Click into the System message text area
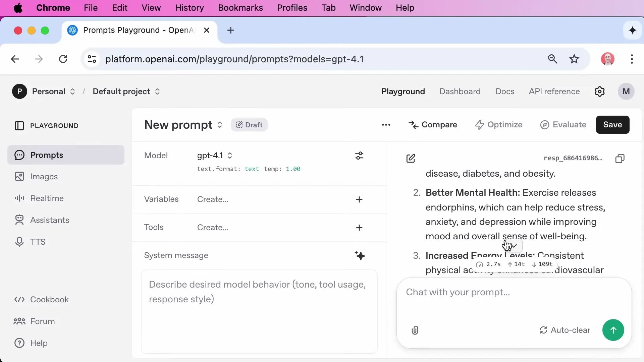This screenshot has height=362, width=644. pos(259,312)
